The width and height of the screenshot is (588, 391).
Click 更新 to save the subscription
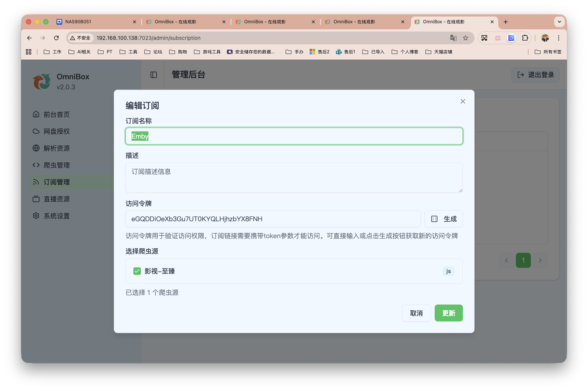448,313
